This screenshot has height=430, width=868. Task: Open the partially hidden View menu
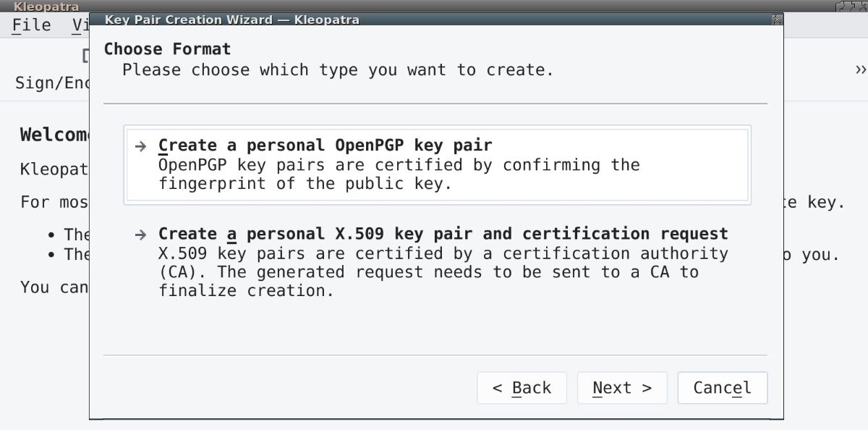point(80,25)
